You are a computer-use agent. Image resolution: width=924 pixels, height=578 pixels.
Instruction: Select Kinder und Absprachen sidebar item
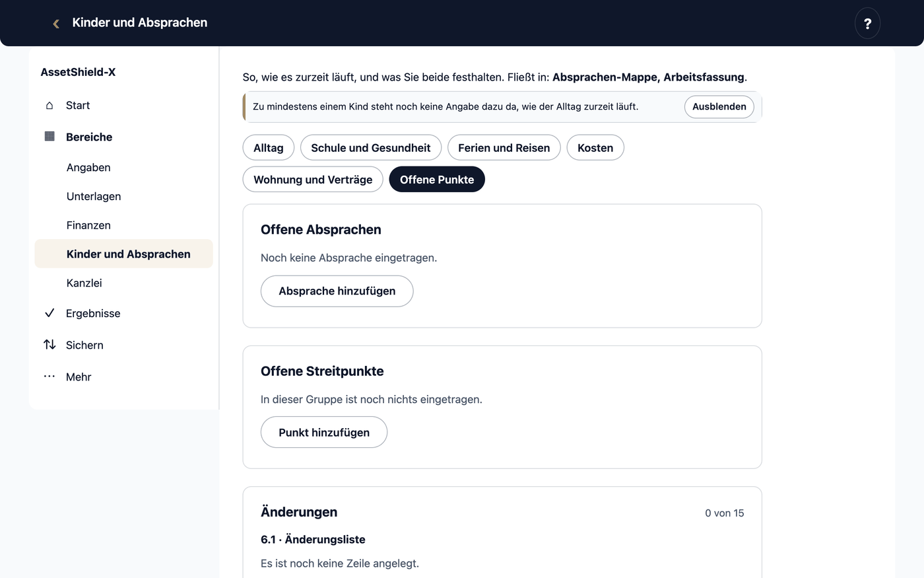click(124, 254)
